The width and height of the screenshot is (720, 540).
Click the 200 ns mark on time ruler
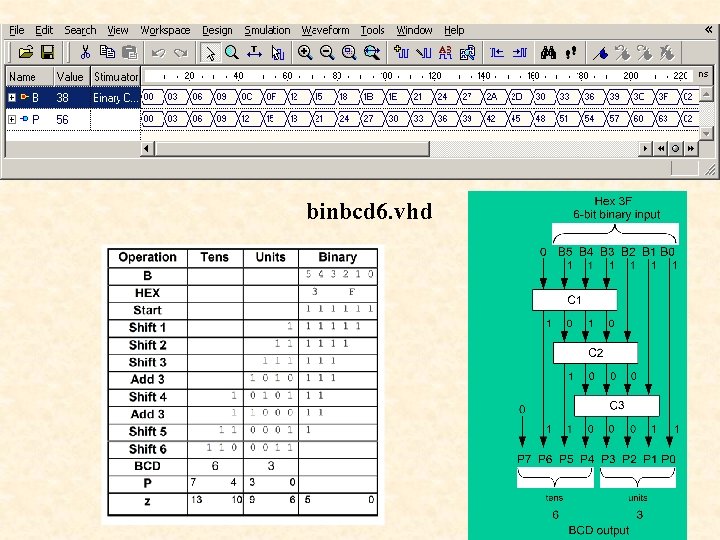pos(630,76)
